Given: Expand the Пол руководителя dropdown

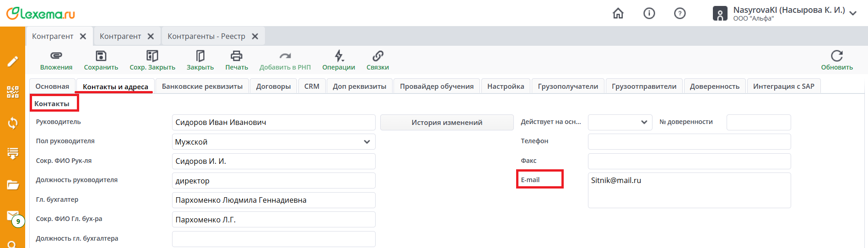Looking at the screenshot, I should (367, 142).
